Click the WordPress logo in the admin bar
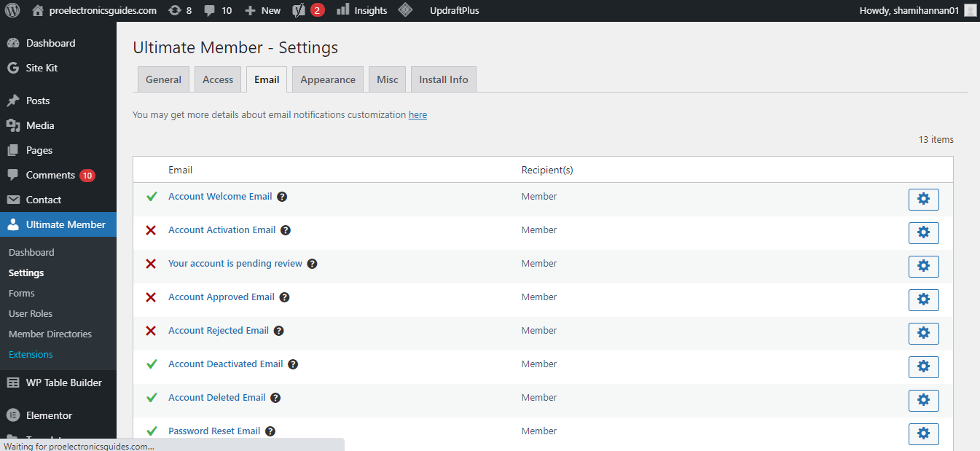Screen dimensions: 980x451 click(12, 10)
